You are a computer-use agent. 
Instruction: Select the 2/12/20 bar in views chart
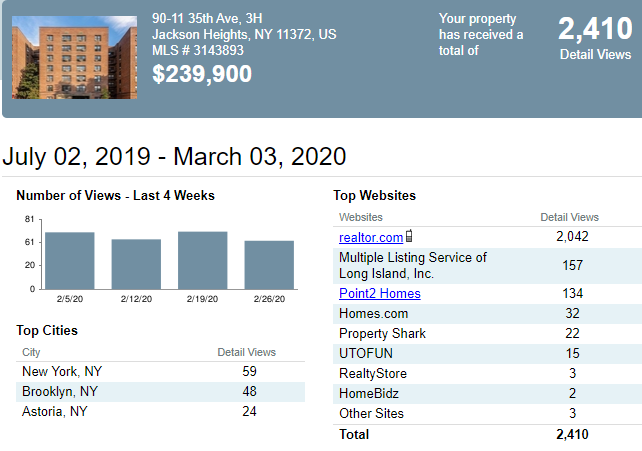[136, 264]
